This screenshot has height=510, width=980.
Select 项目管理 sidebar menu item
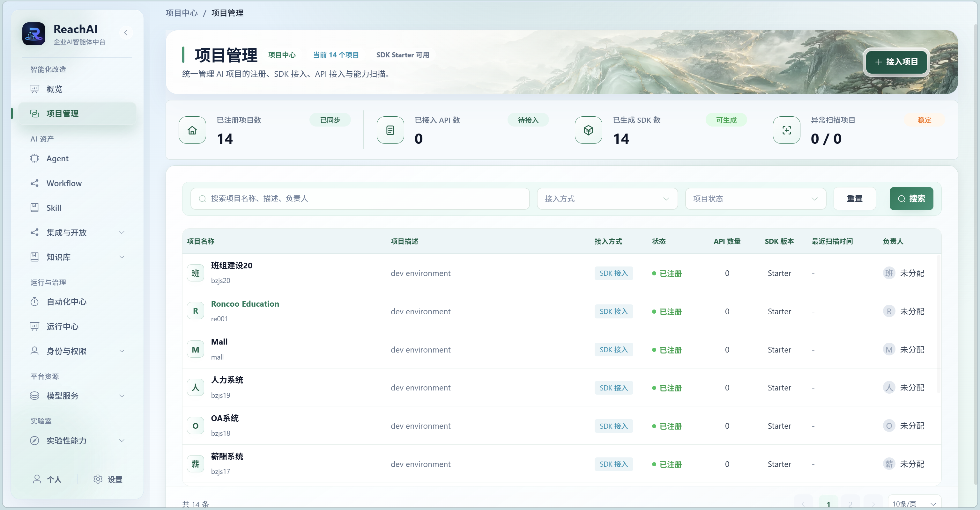[77, 113]
